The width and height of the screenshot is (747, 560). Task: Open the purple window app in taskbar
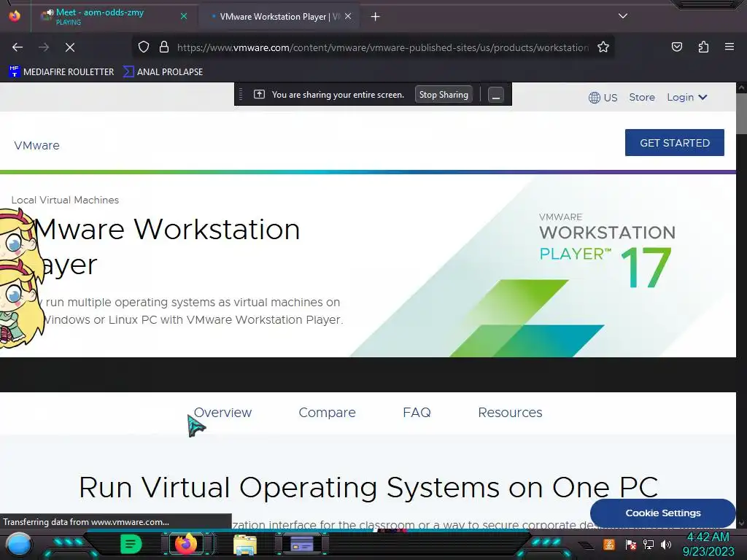coord(302,544)
